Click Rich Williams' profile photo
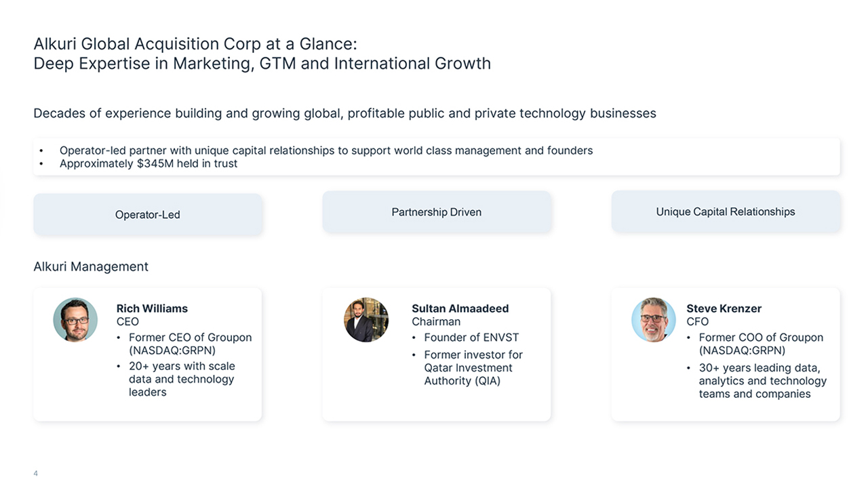This screenshot has width=868, height=488. click(75, 320)
